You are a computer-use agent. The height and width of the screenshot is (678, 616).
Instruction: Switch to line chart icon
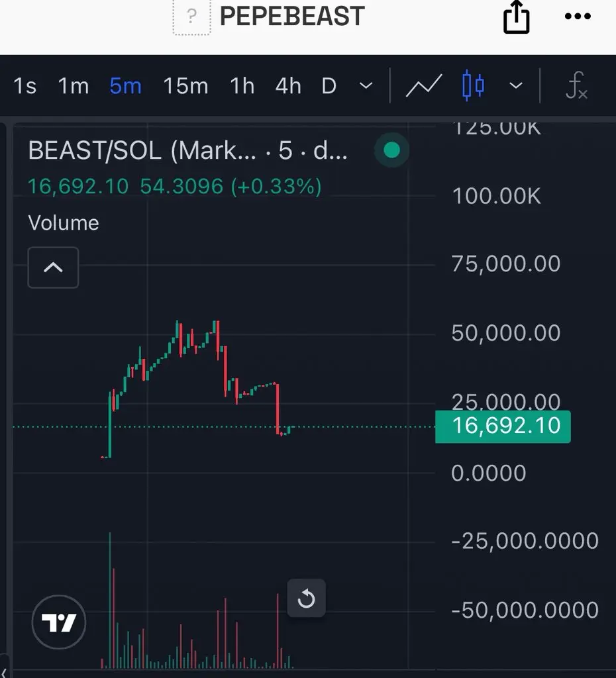point(424,85)
